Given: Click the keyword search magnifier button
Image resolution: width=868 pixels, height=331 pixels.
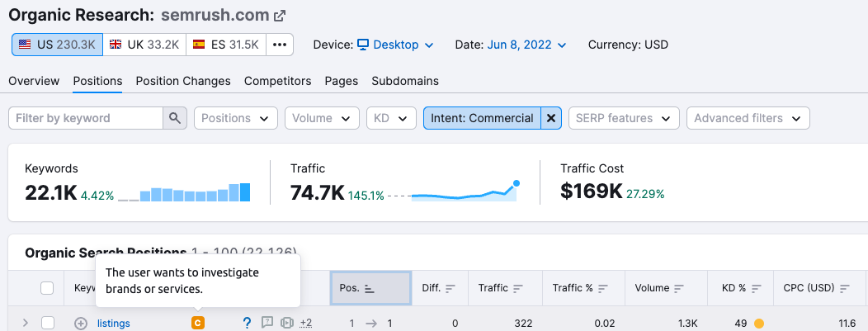Looking at the screenshot, I should [175, 118].
